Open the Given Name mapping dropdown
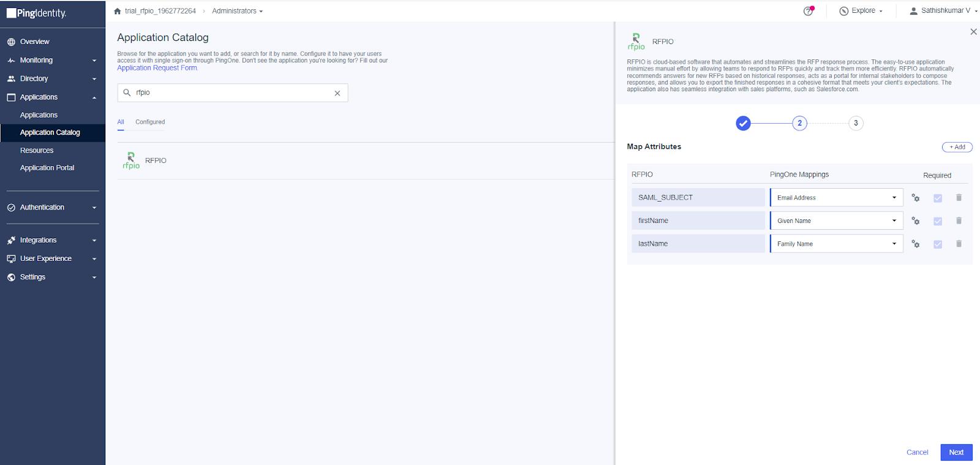980x465 pixels. [837, 221]
